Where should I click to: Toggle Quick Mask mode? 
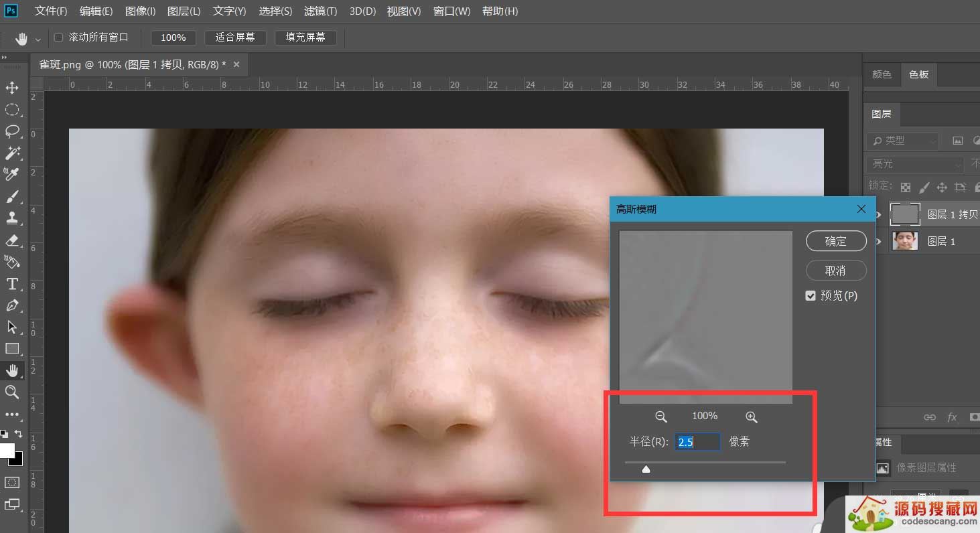12,482
